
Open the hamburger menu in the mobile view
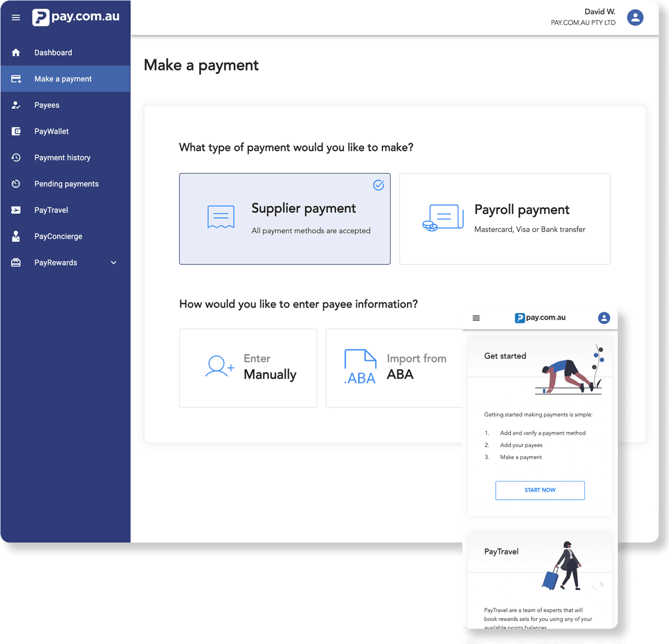[476, 318]
